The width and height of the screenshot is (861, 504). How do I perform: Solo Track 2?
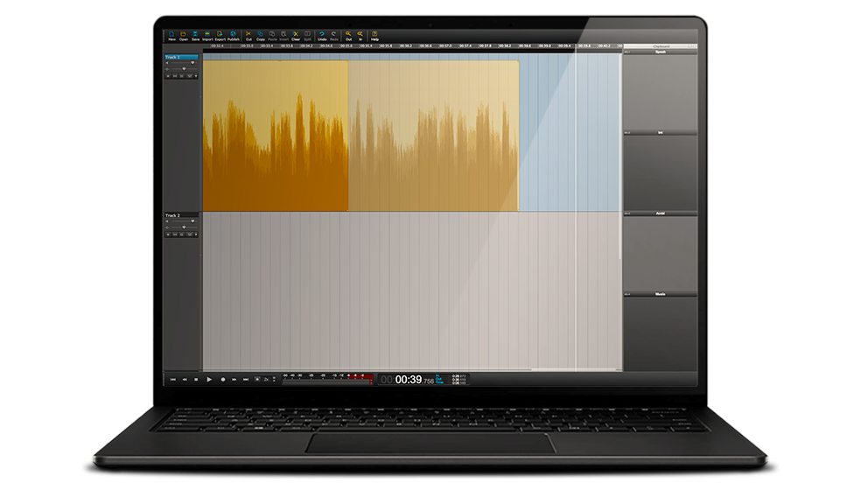(x=182, y=234)
